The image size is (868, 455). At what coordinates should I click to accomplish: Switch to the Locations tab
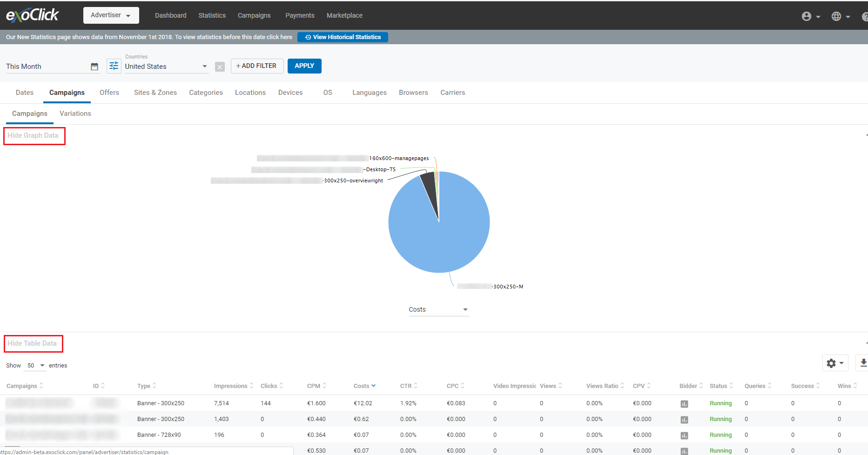coord(250,93)
